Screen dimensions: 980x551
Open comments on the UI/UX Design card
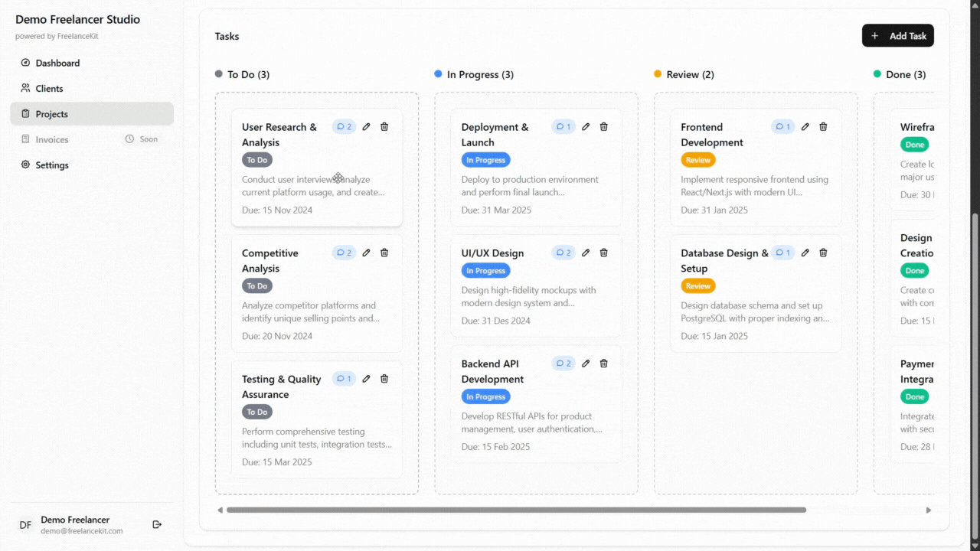click(563, 253)
